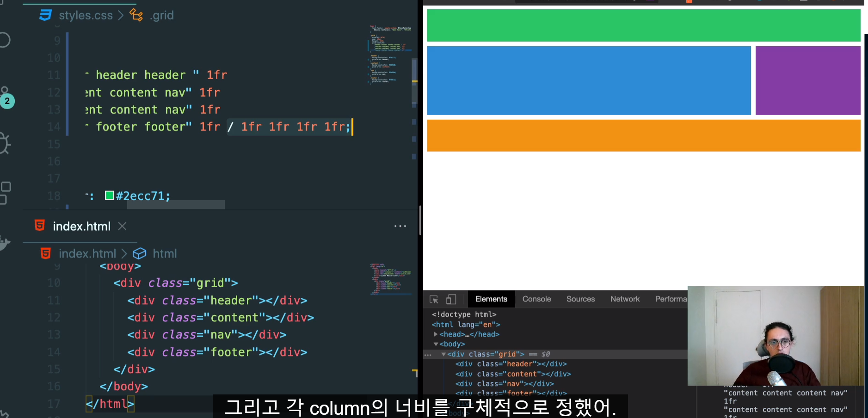Switch to the Network tab in DevTools
Viewport: 868px width, 418px height.
coord(625,299)
